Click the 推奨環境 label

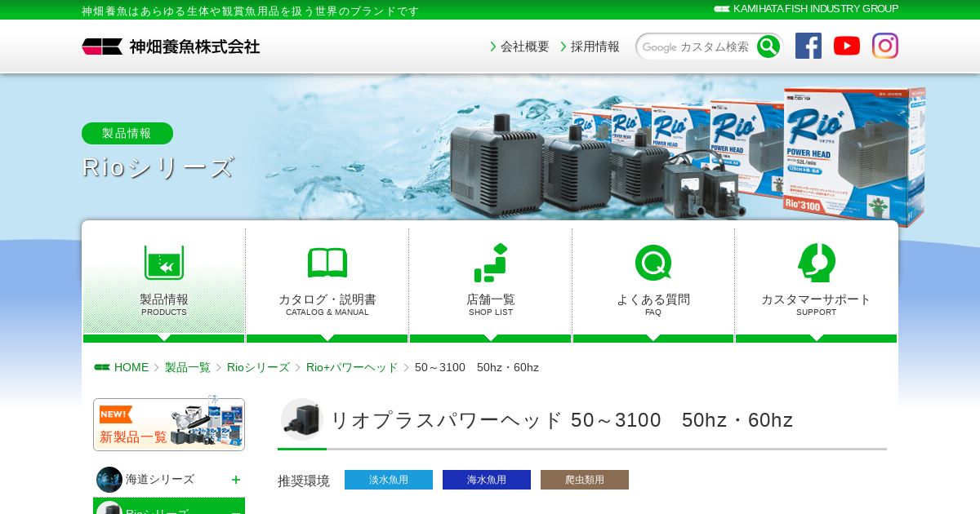(x=304, y=481)
